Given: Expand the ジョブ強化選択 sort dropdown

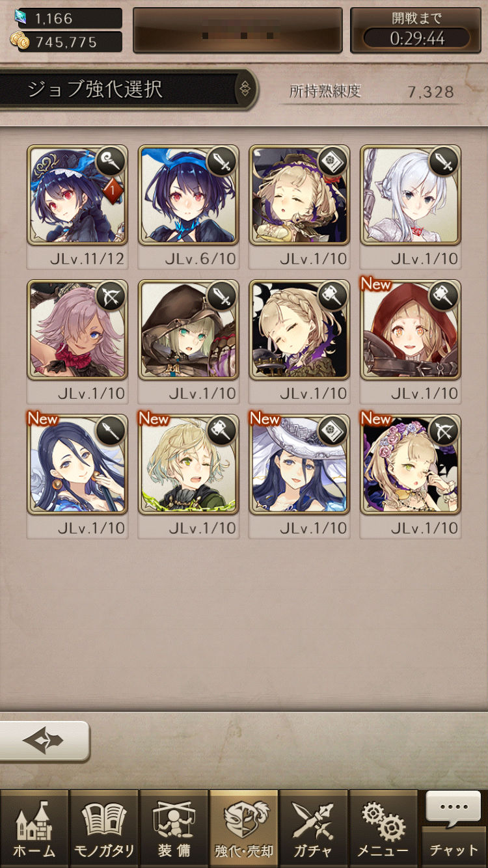Looking at the screenshot, I should tap(245, 88).
